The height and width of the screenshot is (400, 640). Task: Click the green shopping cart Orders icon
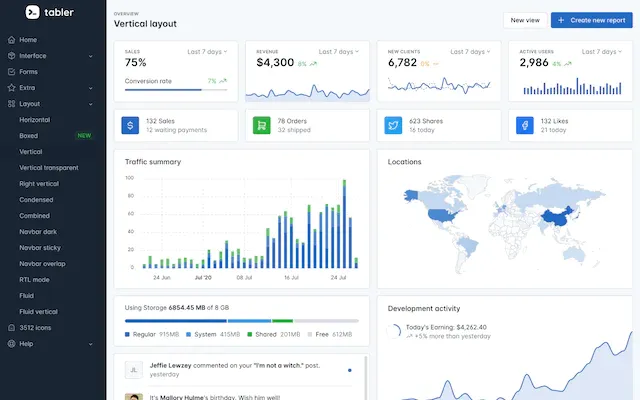262,125
